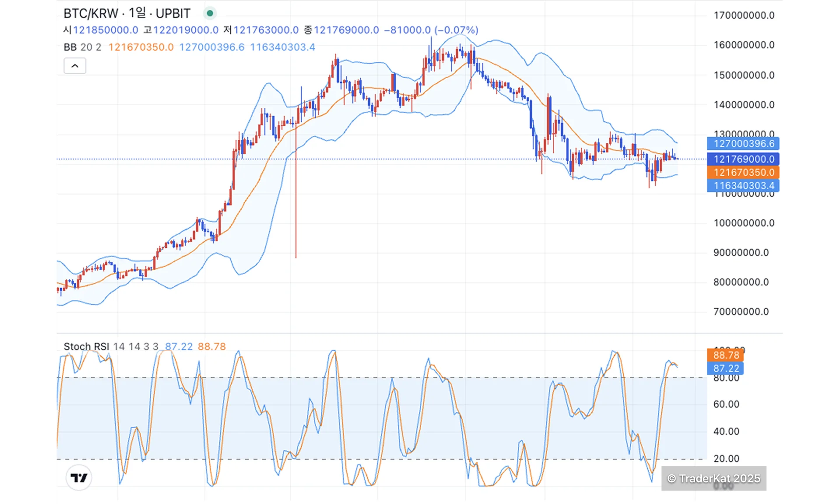Screen dimensions: 840x504
Task: Click the opening price value 121850000.0
Action: pyautogui.click(x=105, y=30)
